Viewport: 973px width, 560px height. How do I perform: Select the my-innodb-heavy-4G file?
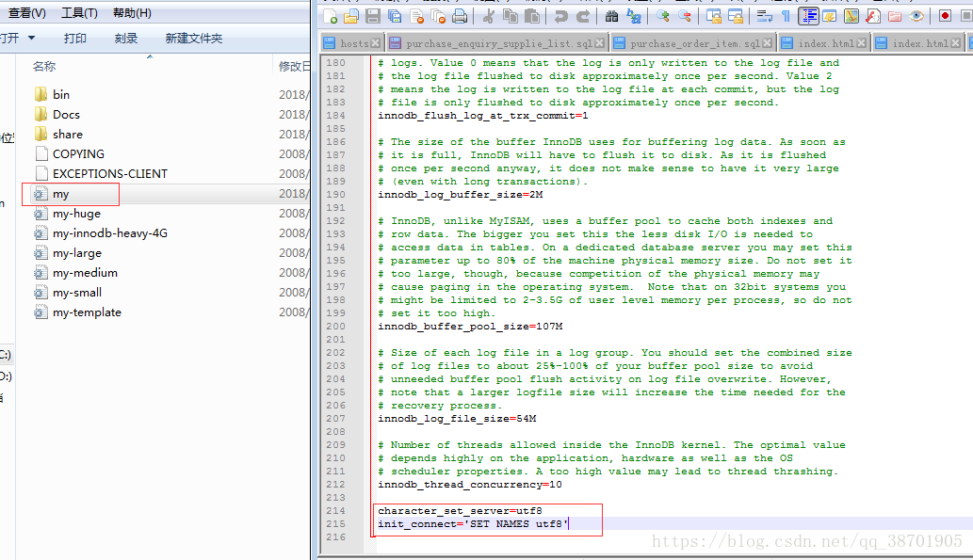coord(110,233)
